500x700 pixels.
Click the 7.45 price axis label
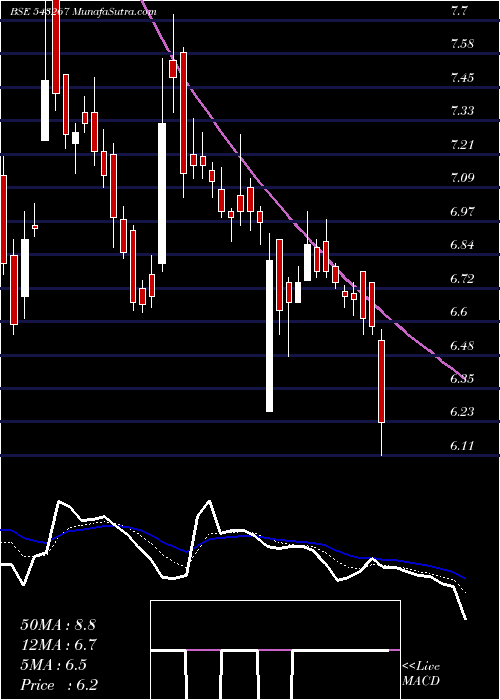pyautogui.click(x=462, y=78)
